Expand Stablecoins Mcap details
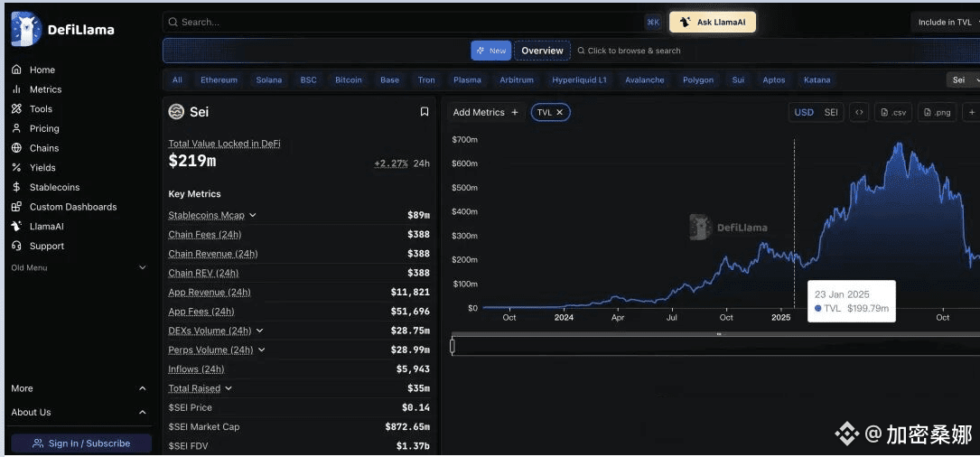The image size is (980, 457). [x=253, y=215]
